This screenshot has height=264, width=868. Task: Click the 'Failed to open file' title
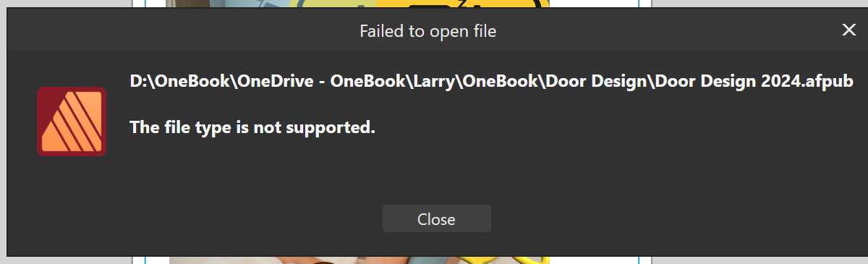[428, 31]
